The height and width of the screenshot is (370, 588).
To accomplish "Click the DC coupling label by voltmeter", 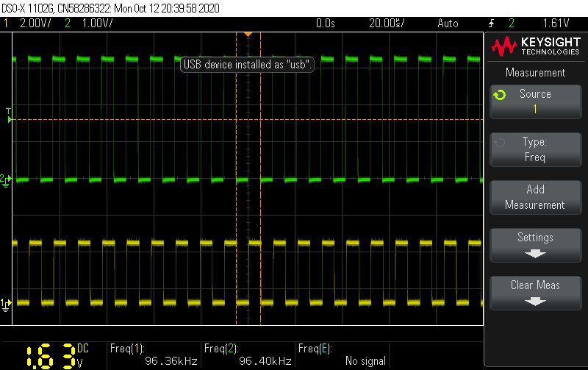I will [83, 349].
